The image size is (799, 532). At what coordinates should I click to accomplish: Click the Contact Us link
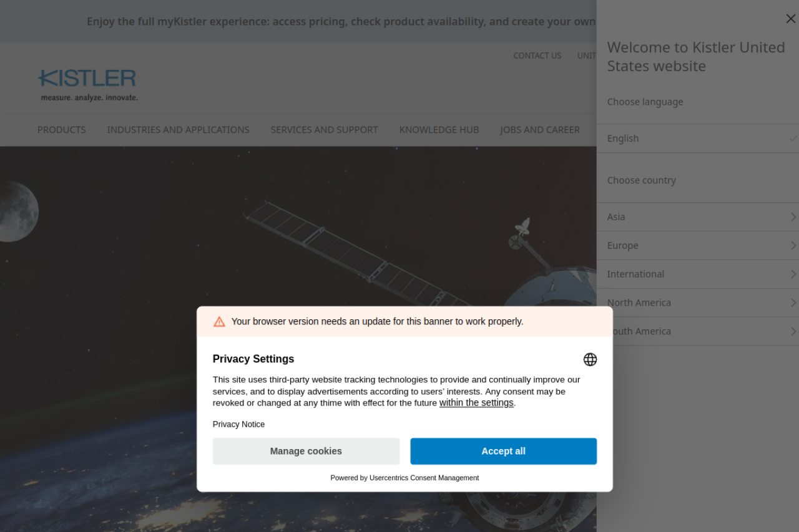pyautogui.click(x=537, y=56)
